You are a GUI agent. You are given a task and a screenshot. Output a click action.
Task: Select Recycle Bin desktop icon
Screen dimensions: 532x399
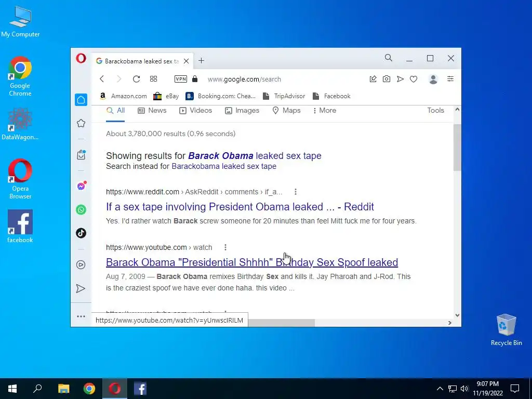point(506,330)
